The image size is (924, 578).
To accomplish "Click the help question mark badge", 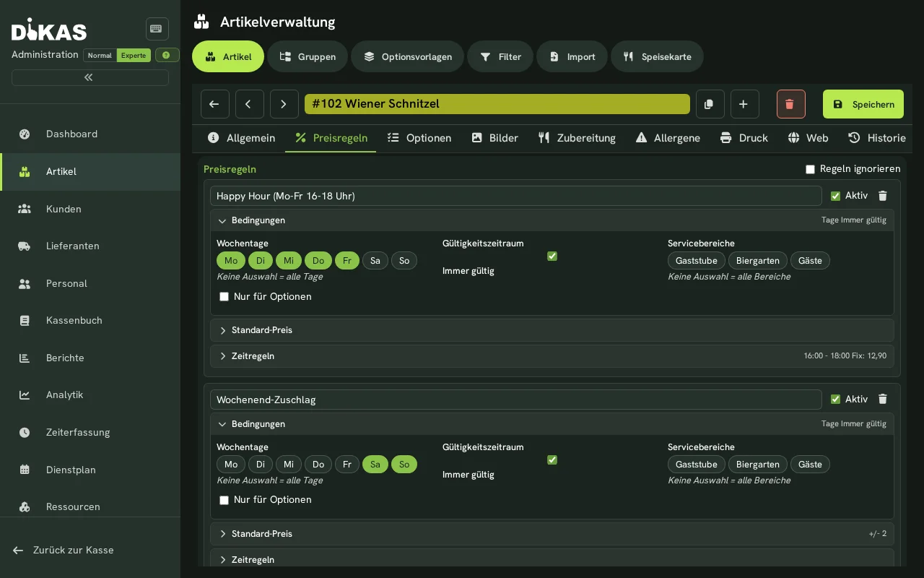I will click(167, 55).
